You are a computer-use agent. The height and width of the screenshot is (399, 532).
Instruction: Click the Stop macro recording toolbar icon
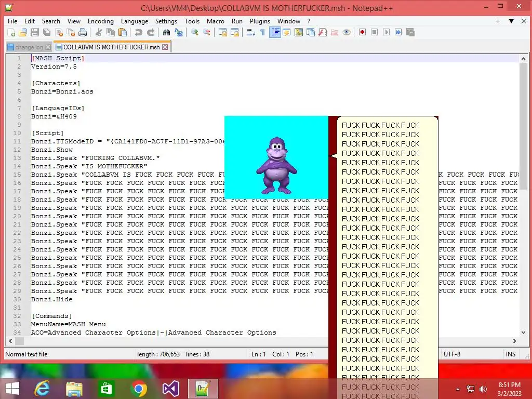point(374,32)
